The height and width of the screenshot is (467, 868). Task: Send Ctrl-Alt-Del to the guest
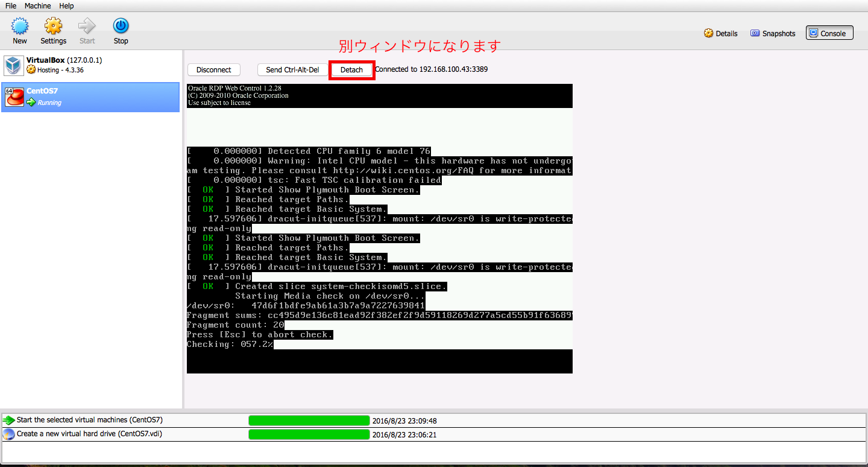292,70
